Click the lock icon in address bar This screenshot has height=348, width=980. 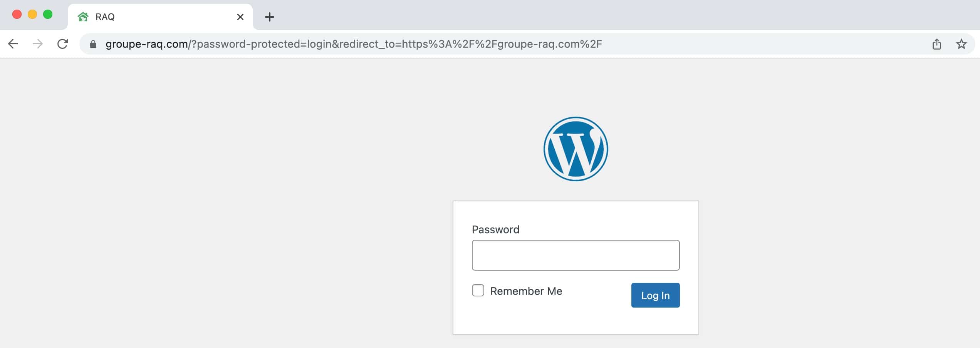coord(93,44)
